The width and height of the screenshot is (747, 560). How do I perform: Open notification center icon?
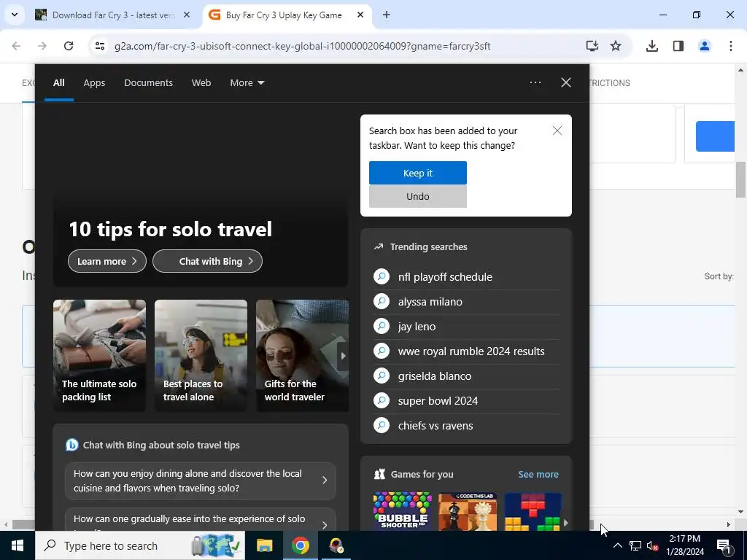click(724, 545)
